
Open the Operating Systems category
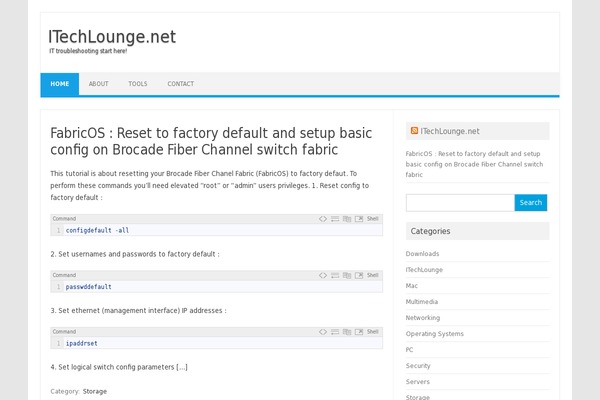coord(435,334)
